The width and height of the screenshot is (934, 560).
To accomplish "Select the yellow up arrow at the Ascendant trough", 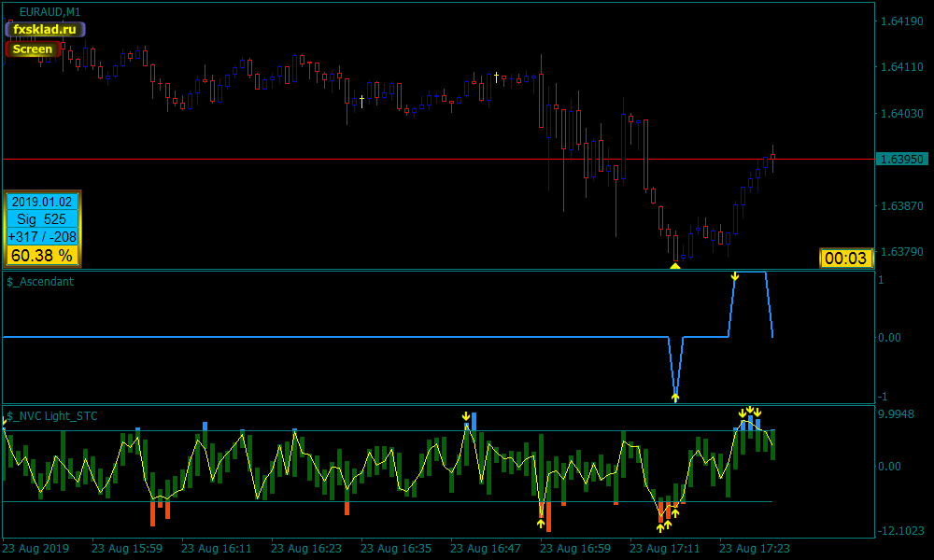I will [675, 398].
